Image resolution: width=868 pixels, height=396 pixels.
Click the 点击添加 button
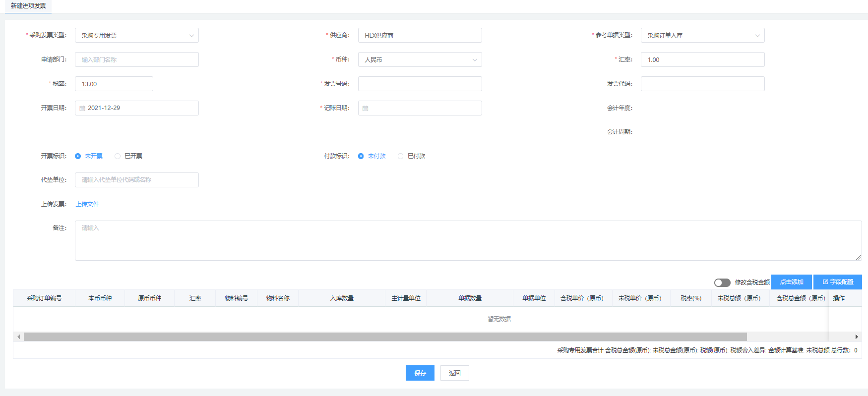[791, 282]
